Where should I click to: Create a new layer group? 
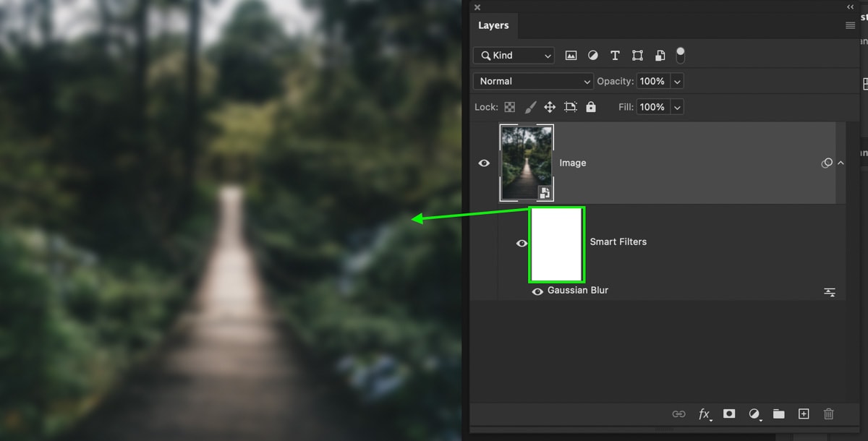[x=778, y=414]
